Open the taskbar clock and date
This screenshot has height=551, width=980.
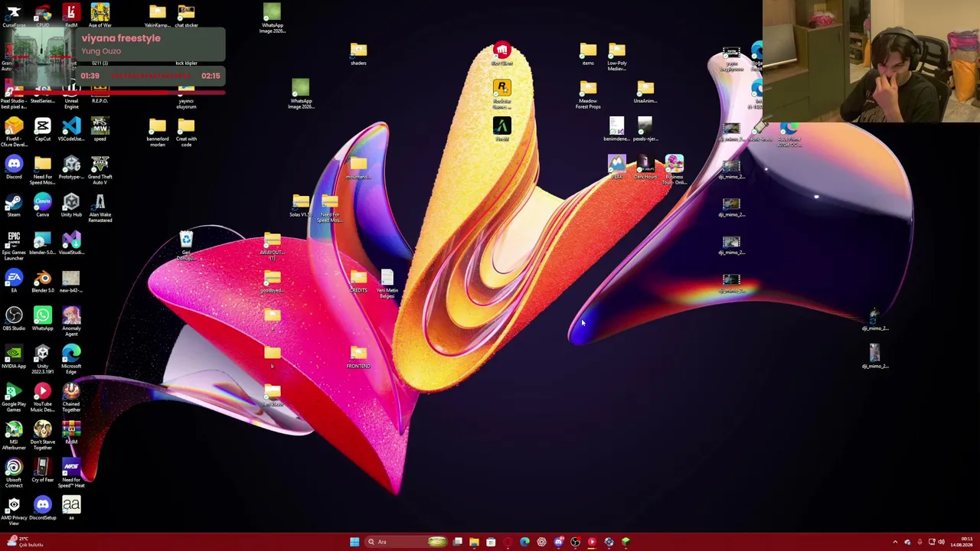pyautogui.click(x=962, y=542)
